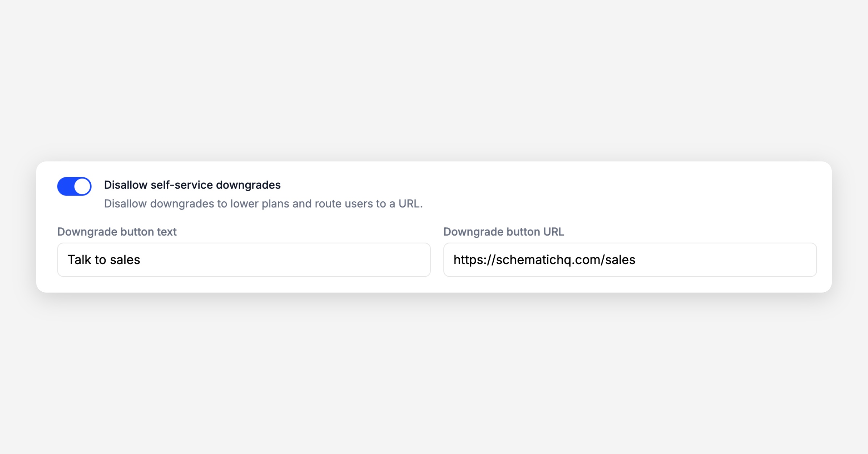Image resolution: width=868 pixels, height=454 pixels.
Task: Place cursor on the word "Talk" in text field
Action: (79, 260)
